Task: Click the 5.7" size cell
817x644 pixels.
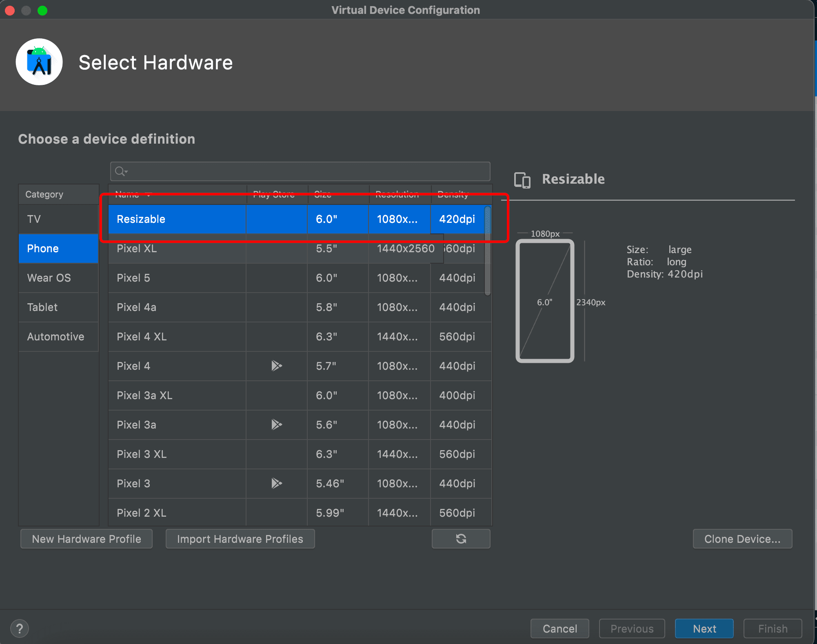Action: 338,366
